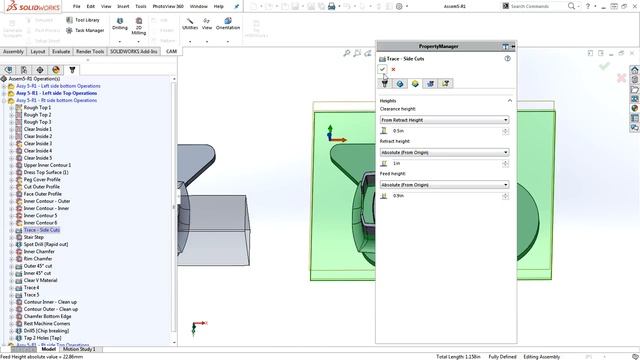Open Appearances sphere in task pane
This screenshot has width=640, height=360.
[634, 108]
